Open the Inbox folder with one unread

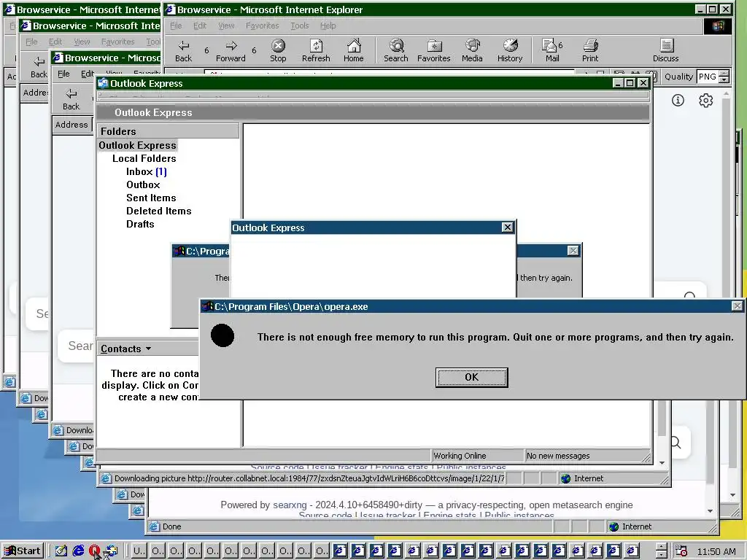146,171
